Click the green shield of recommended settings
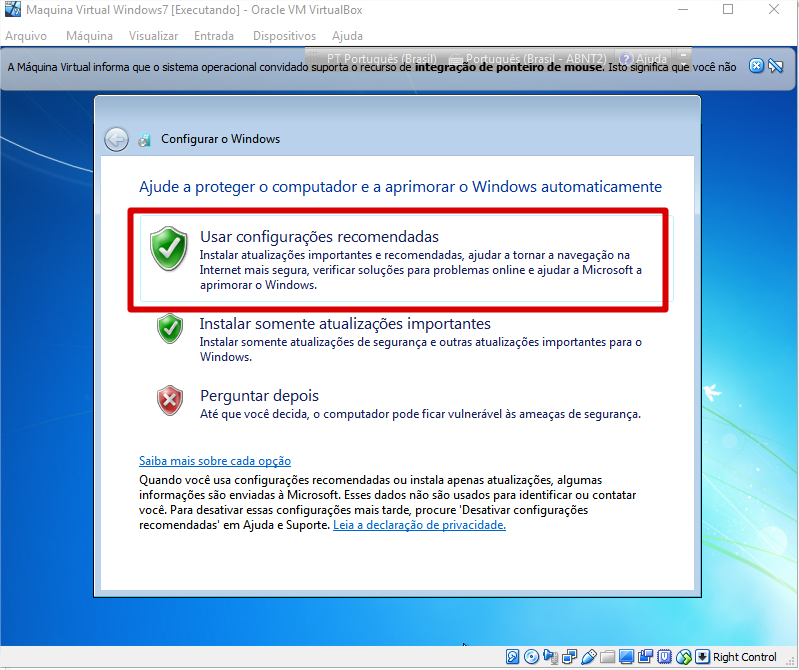The width and height of the screenshot is (799, 670). point(169,248)
